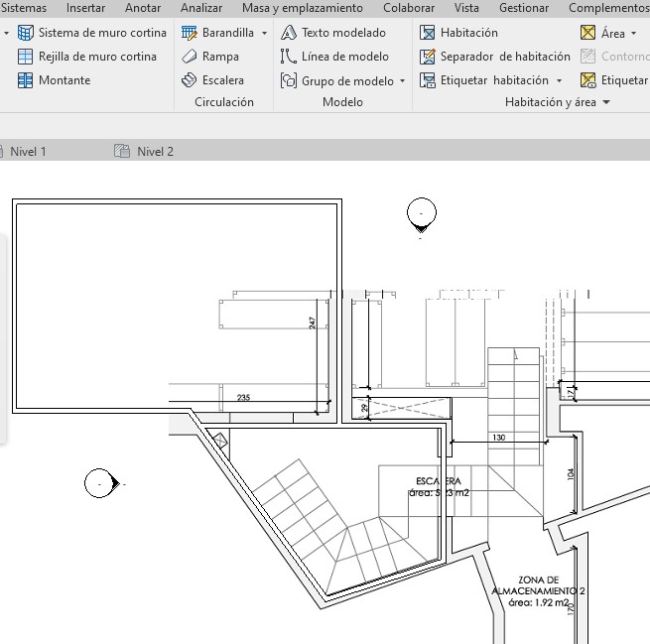Open the Barandilla dropdown arrow
650x644 pixels.
click(x=264, y=33)
